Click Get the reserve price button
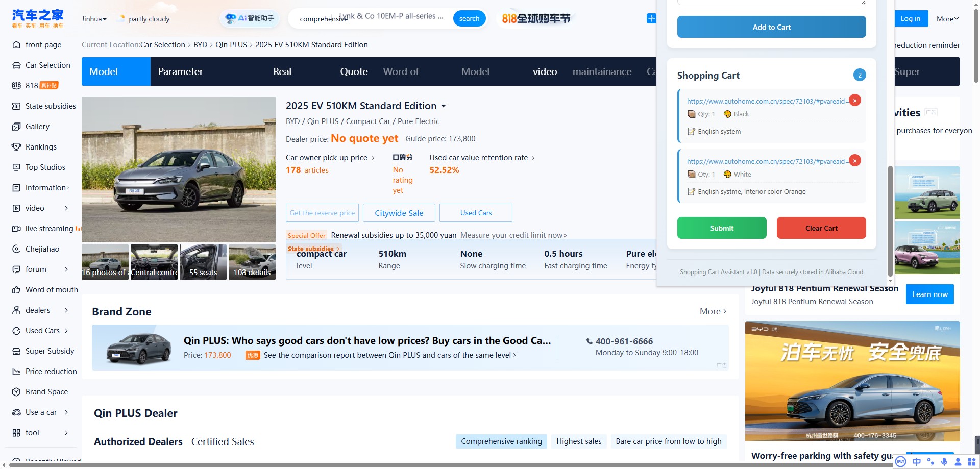The image size is (980, 469). pos(322,213)
